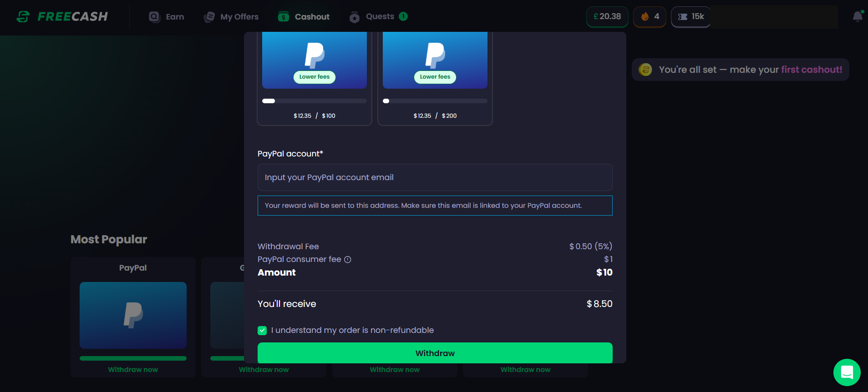The image size is (868, 392).
Task: Click the coin icon in first cashout banner
Action: coord(645,70)
